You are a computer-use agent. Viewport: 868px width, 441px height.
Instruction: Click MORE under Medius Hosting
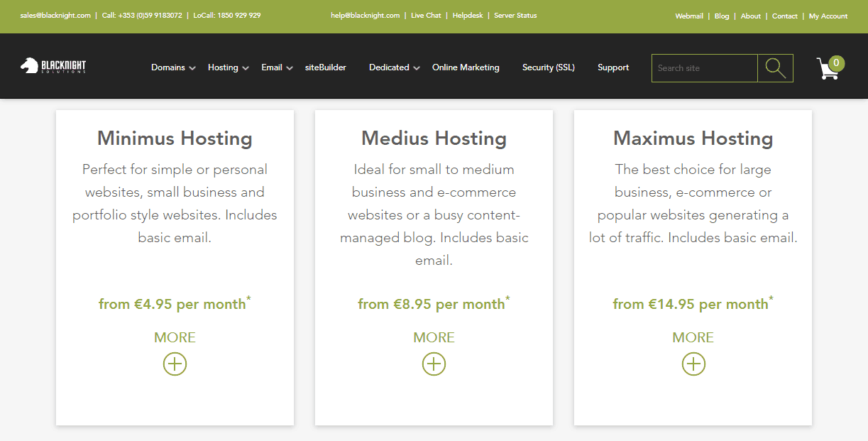(x=434, y=337)
